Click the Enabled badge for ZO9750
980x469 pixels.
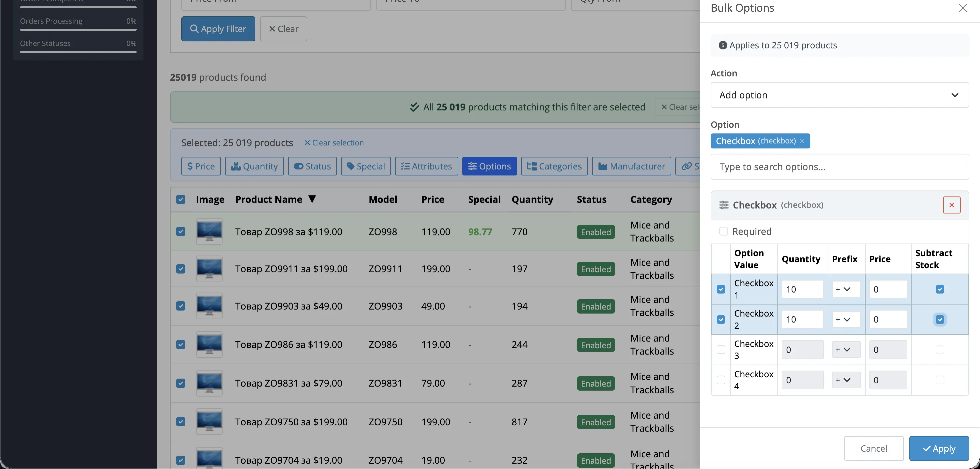pyautogui.click(x=596, y=422)
